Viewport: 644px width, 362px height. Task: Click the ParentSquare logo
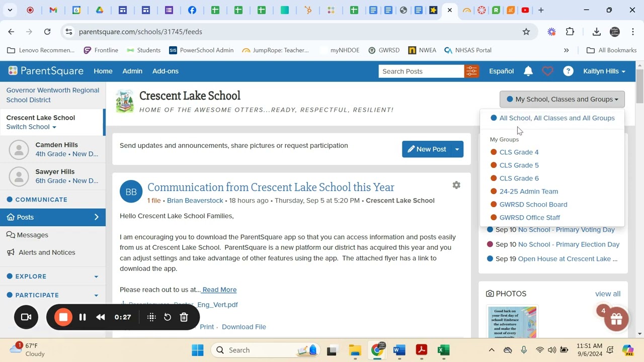46,71
